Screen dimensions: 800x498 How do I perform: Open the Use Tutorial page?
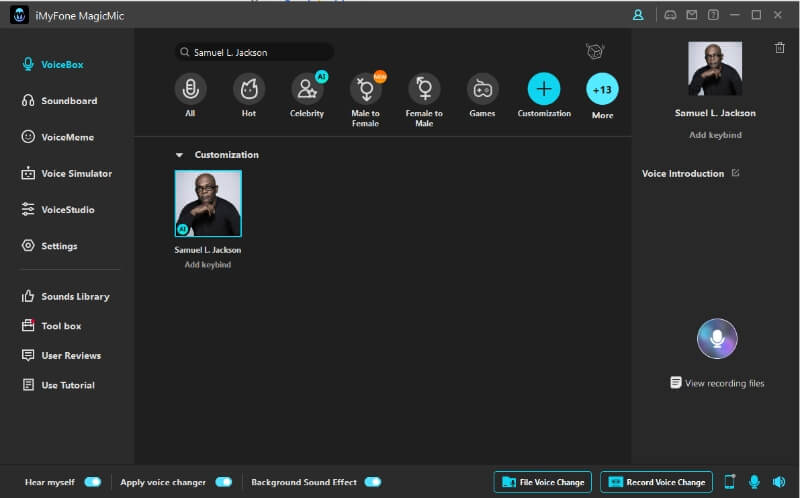[x=58, y=385]
